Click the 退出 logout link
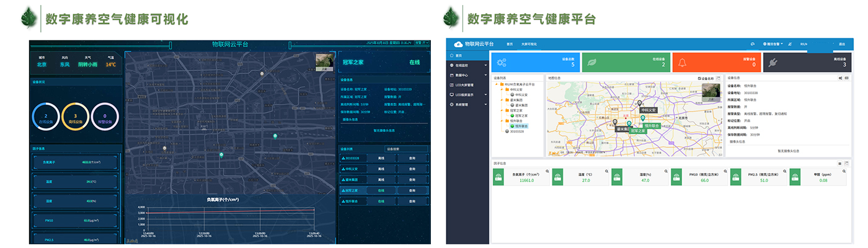This screenshot has width=868, height=248. tap(841, 44)
